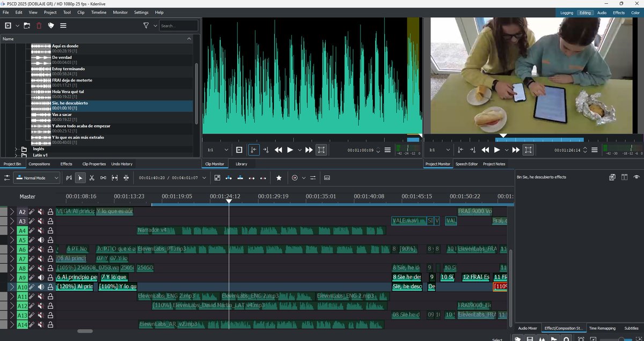Mute track A9 speaker icon
The image size is (644, 341).
(41, 277)
